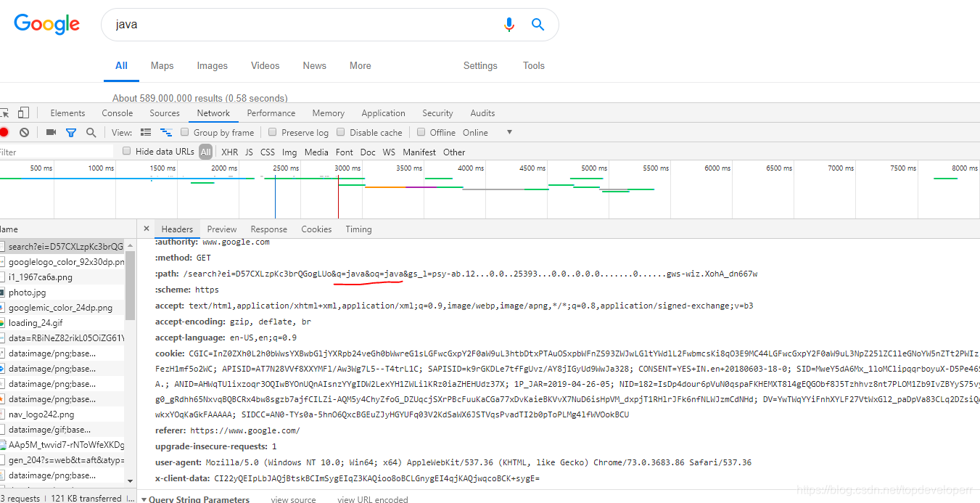Collapse the Query String Parameters section

pos(144,499)
